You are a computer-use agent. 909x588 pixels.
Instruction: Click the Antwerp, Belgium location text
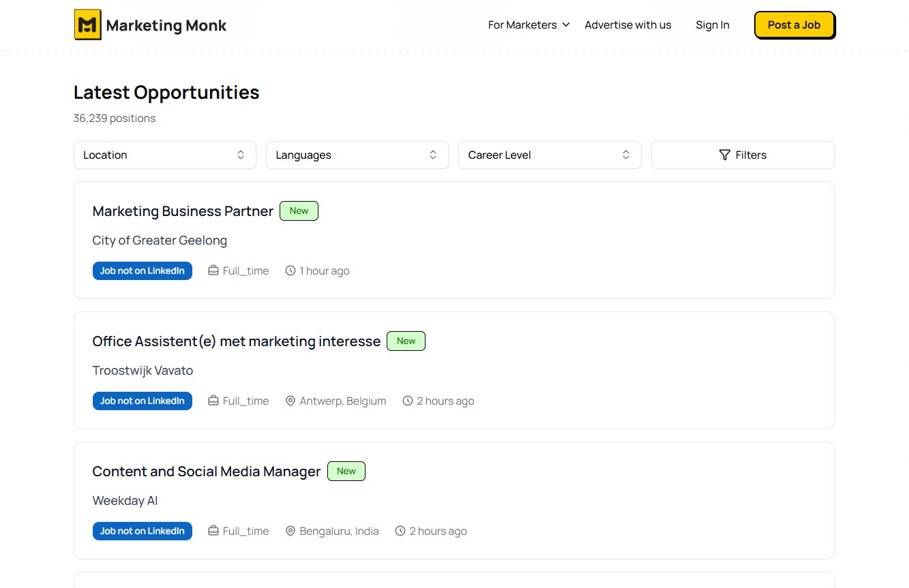pos(343,401)
